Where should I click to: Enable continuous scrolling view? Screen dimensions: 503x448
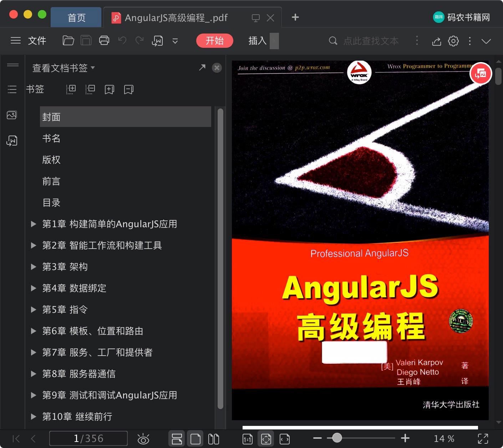click(177, 439)
